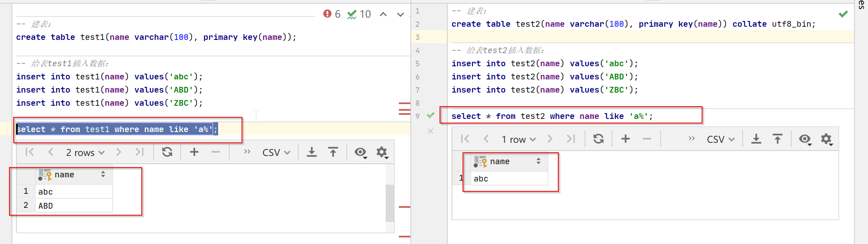Add a row in right result grid
Viewport: 868px width, 244px height.
(626, 139)
